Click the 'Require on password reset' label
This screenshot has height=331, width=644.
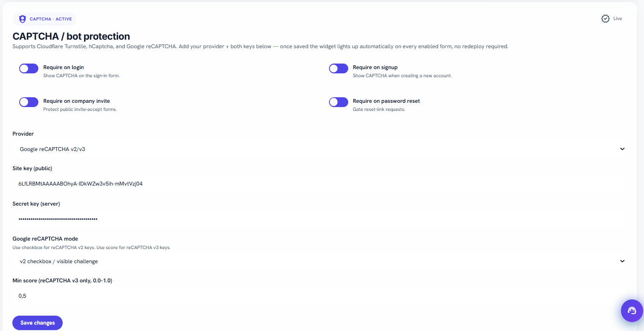pos(386,101)
